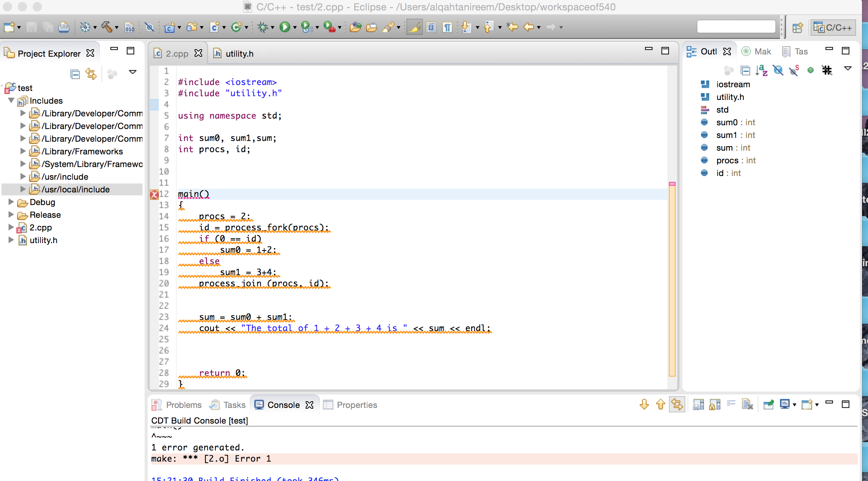
Task: Open the Problems tab
Action: point(183,405)
